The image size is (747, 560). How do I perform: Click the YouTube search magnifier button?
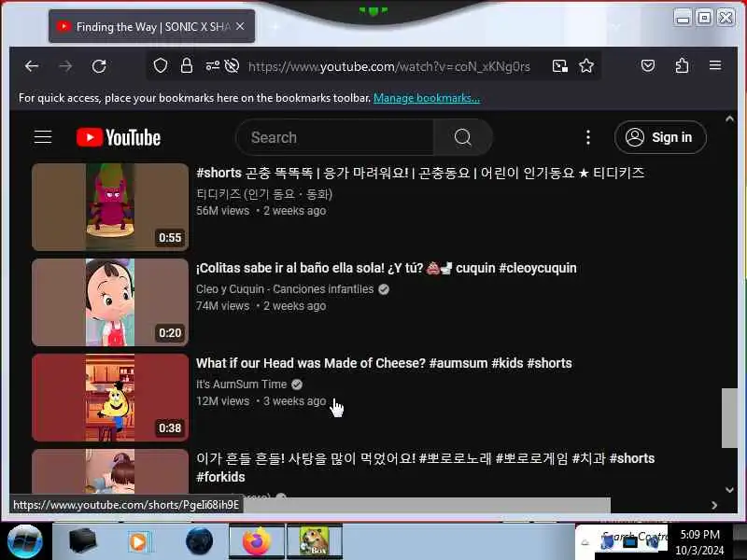tap(462, 137)
